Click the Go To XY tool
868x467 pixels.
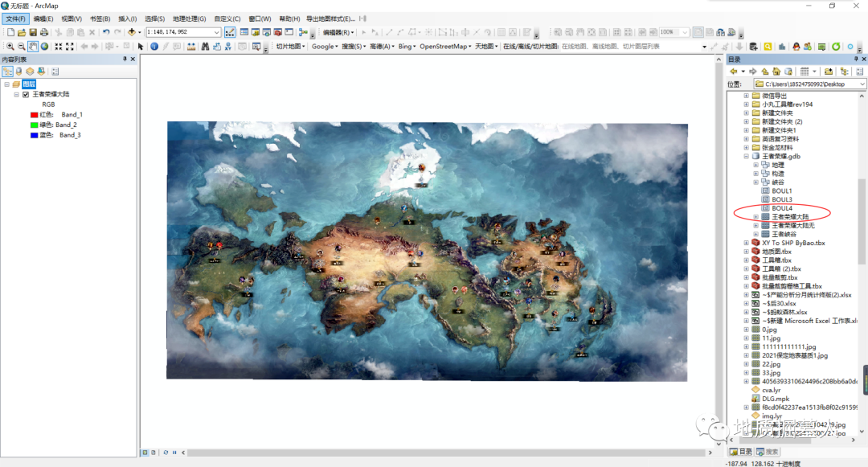coord(228,47)
